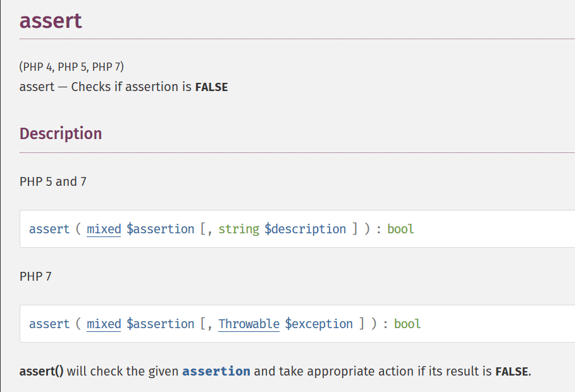Select the green string type in first signature

[238, 229]
